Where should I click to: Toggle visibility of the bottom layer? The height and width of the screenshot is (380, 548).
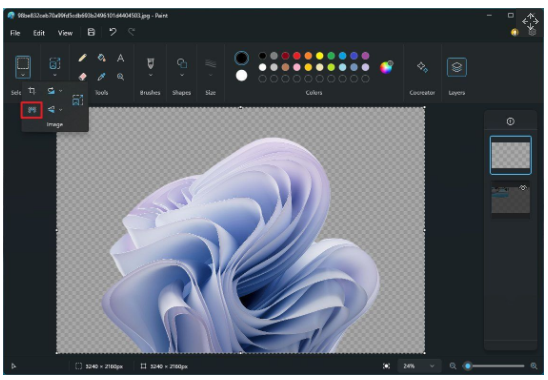523,188
